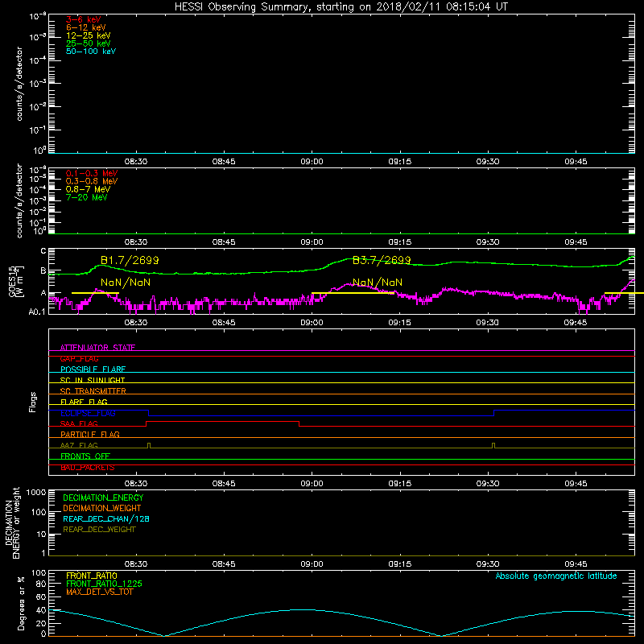Click the REAR_DEC_CHAN/128 legend label

click(x=106, y=518)
